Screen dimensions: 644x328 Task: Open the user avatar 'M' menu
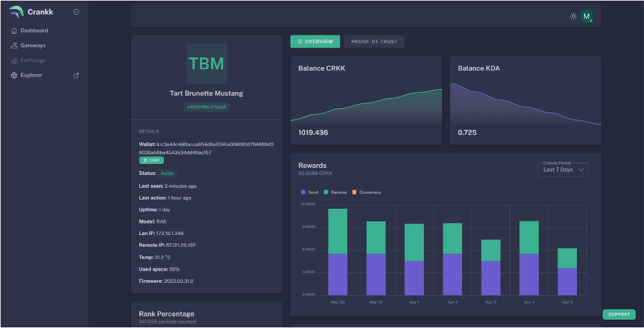coord(586,16)
